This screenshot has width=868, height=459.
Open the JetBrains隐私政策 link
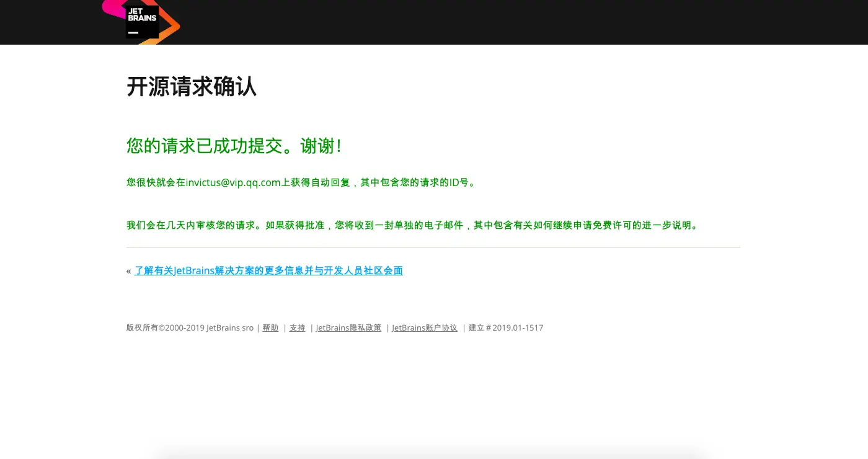(x=348, y=328)
